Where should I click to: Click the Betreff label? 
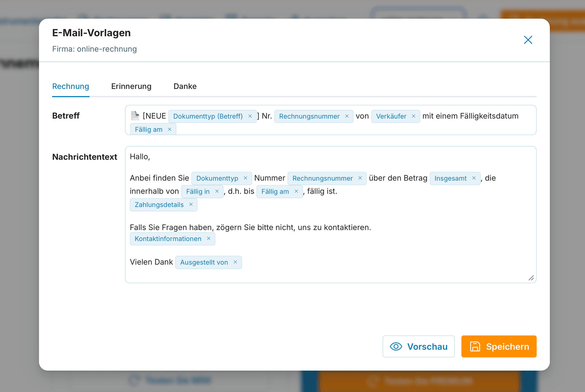click(x=66, y=116)
